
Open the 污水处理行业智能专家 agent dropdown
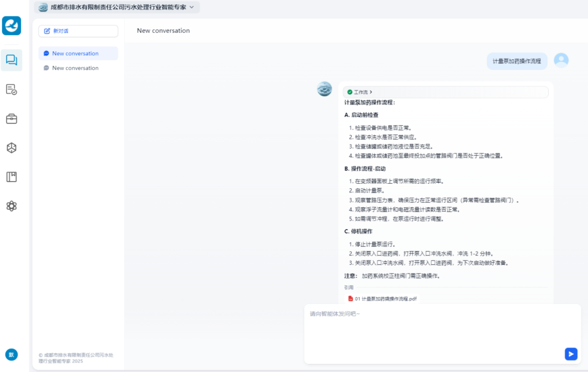[117, 7]
